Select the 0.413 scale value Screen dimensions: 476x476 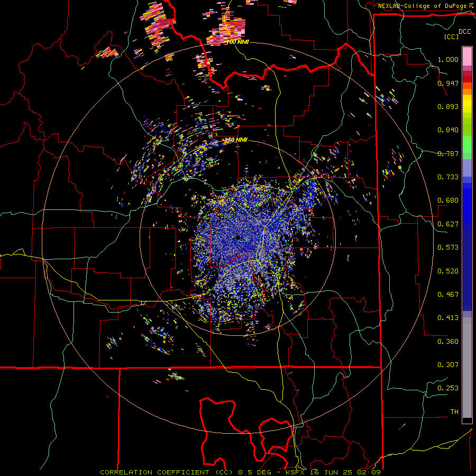(448, 318)
